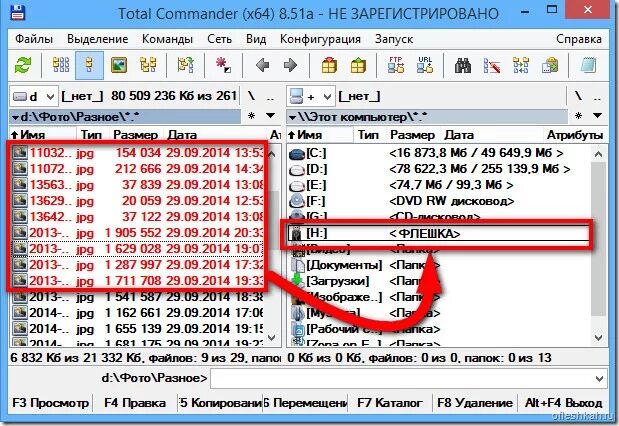Click the pack files archive icon

(329, 65)
